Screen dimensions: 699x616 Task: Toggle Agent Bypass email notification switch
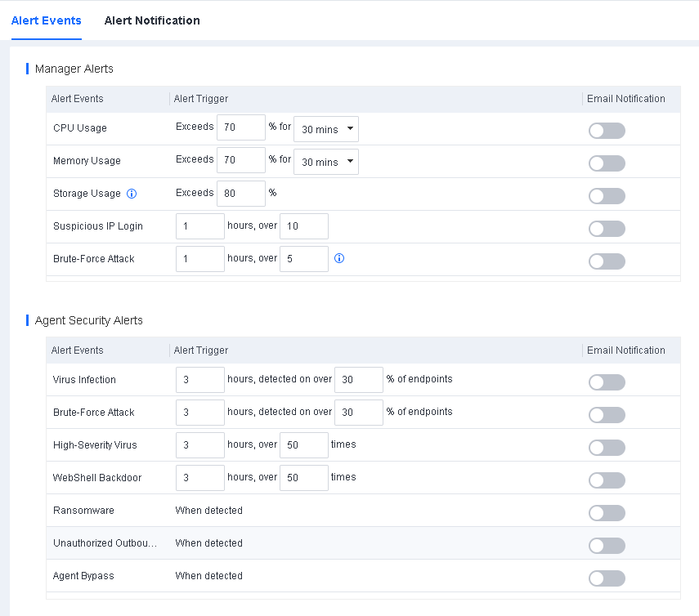(x=607, y=578)
